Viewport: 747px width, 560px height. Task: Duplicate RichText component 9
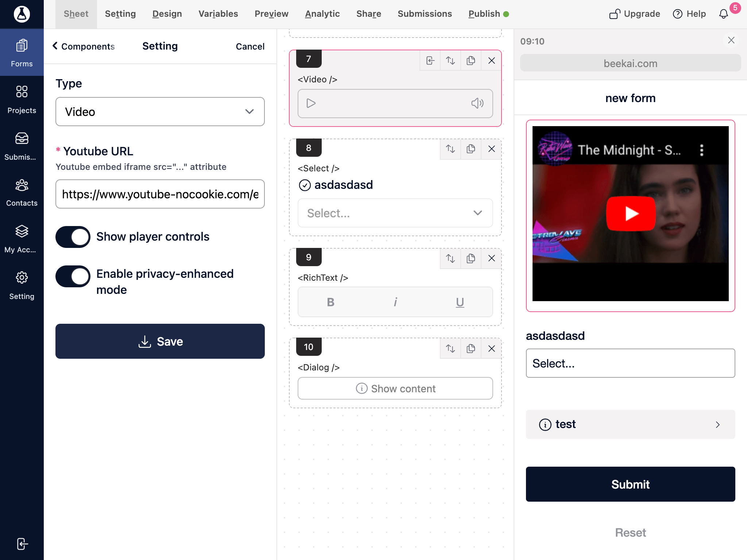click(471, 258)
